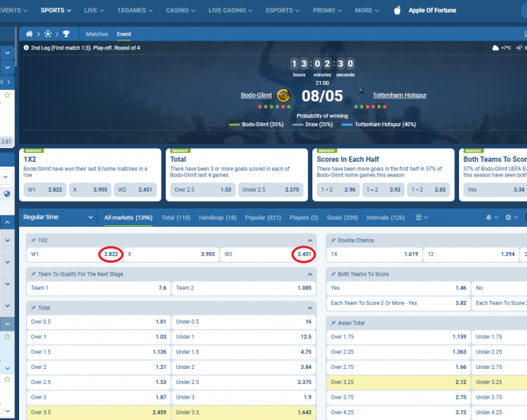Toggle upper favorite star in left sidebar
This screenshot has height=420, width=527.
(7, 95)
